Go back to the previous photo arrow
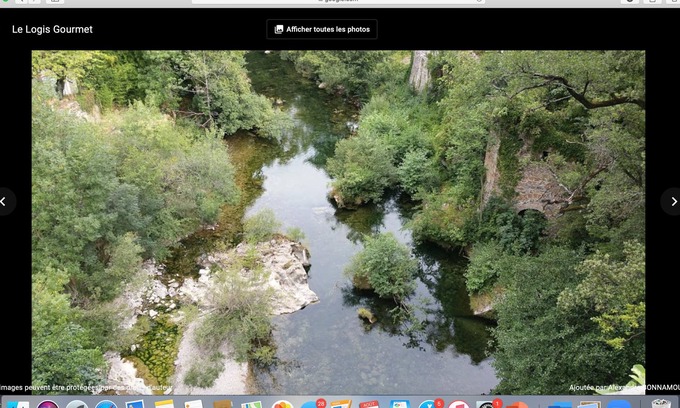 point(5,201)
